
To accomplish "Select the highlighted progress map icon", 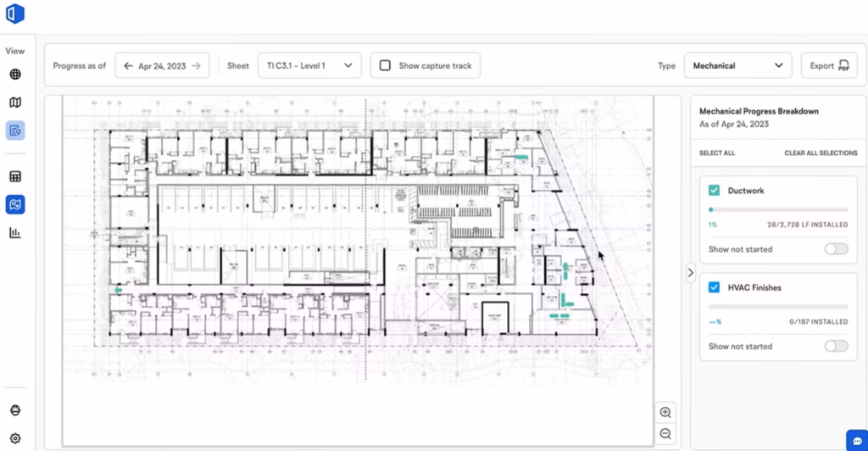I will [15, 205].
